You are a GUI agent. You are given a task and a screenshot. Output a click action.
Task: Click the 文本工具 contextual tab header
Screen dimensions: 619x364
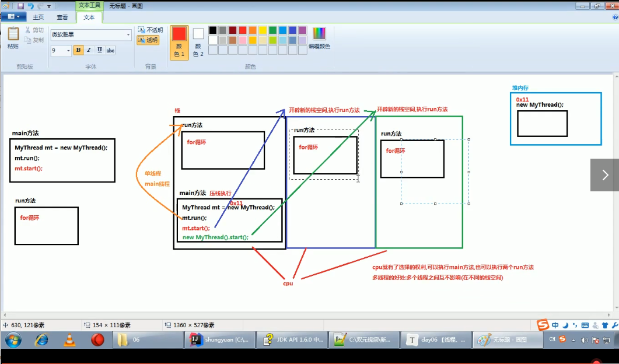tap(90, 5)
